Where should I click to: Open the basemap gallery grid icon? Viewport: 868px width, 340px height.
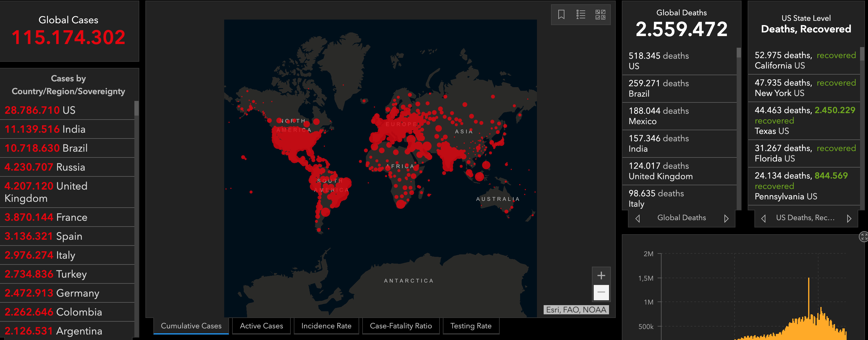600,14
